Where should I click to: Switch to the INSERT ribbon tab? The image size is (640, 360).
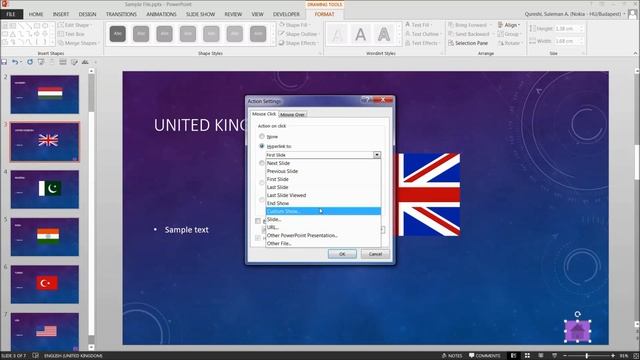[61, 14]
